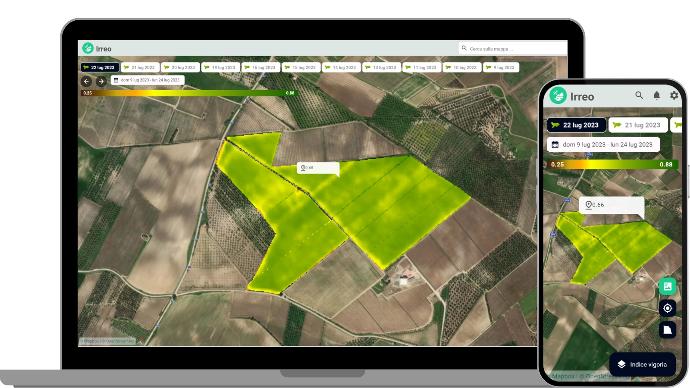This screenshot has width=690, height=388.
Task: Go to previous date with left arrow
Action: click(86, 81)
